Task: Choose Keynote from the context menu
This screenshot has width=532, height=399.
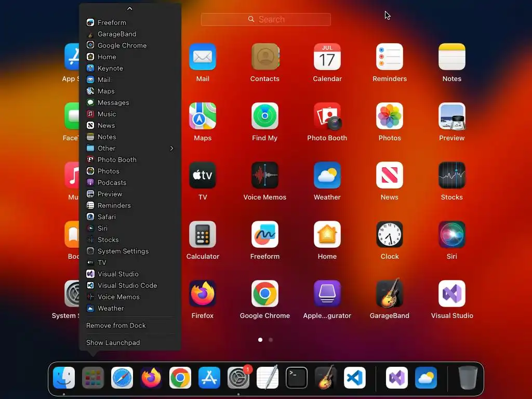Action: click(130, 68)
